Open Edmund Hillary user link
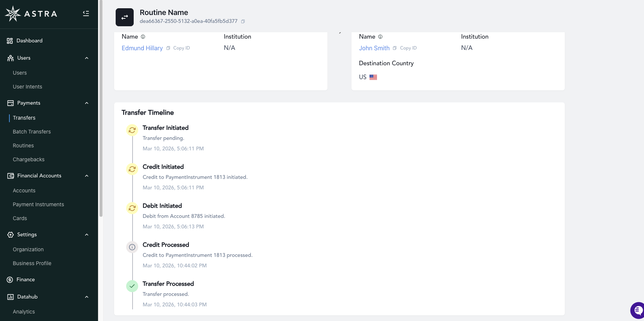The width and height of the screenshot is (644, 321). pyautogui.click(x=142, y=48)
